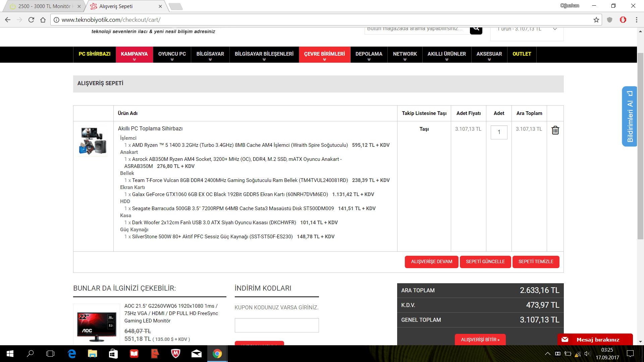This screenshot has height=362, width=644.
Task: Click Taşı to move item to wishlist
Action: tap(424, 129)
